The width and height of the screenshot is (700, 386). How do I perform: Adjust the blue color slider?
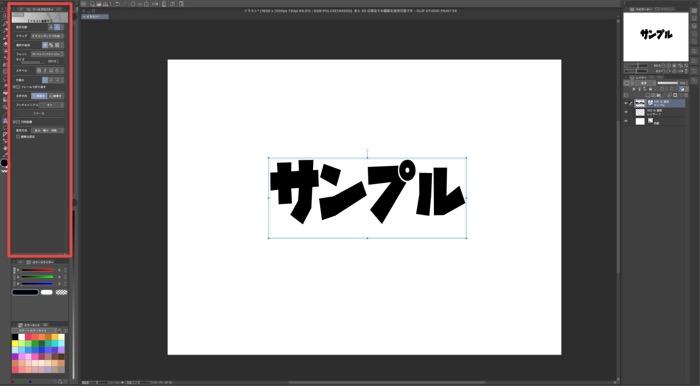coord(38,283)
